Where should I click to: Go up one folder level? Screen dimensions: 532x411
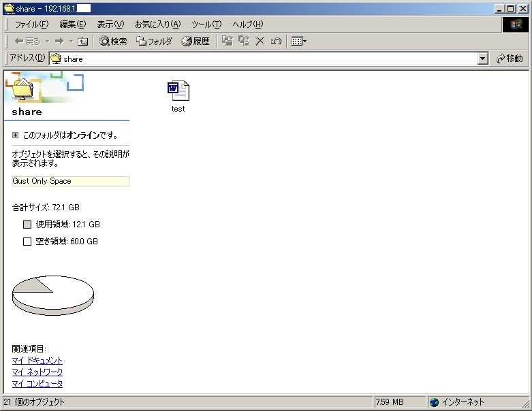(x=82, y=42)
